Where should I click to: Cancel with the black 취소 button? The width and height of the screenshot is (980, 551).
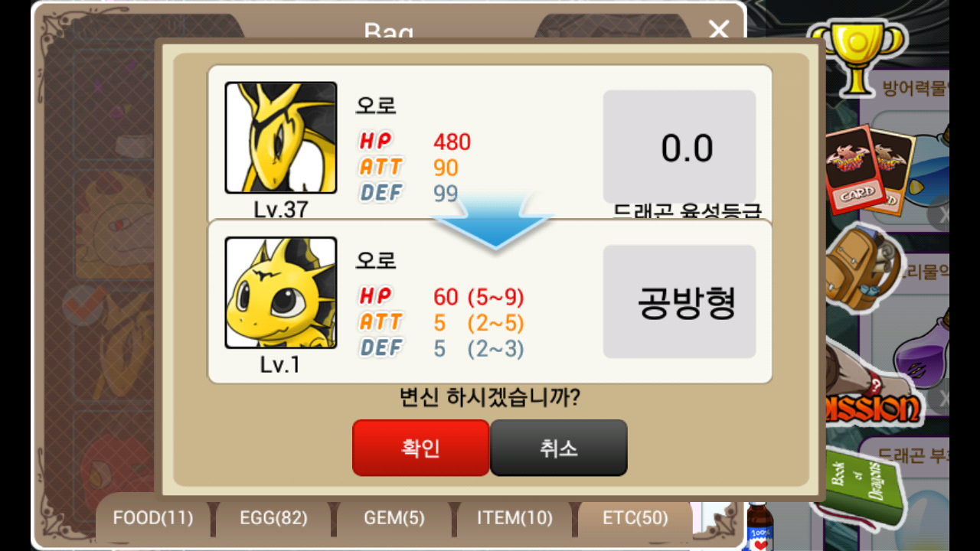pyautogui.click(x=558, y=448)
